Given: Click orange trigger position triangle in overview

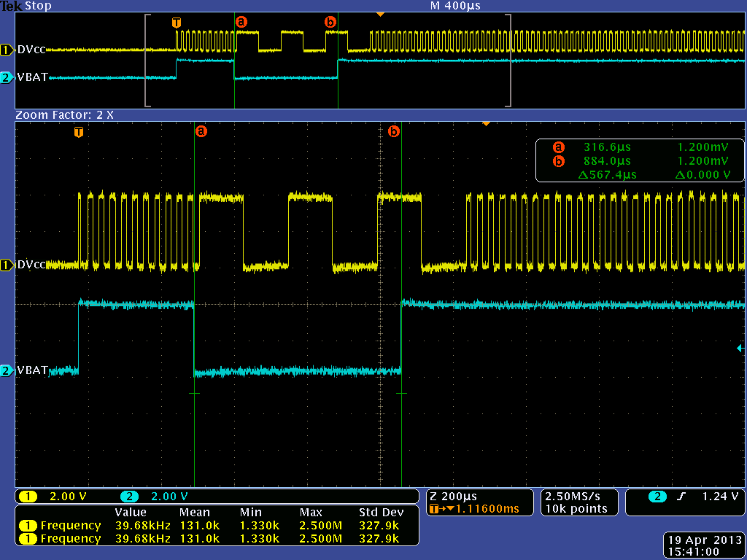Looking at the screenshot, I should 379,15.
